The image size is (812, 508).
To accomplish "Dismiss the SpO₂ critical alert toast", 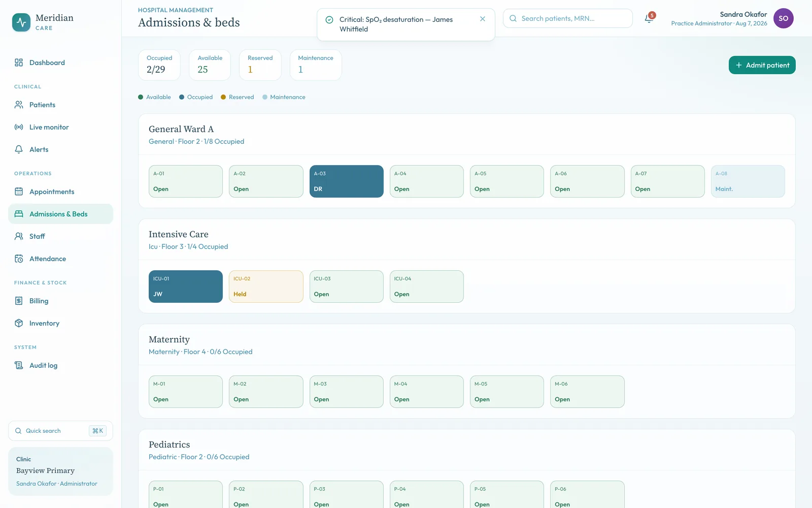I will pyautogui.click(x=483, y=19).
